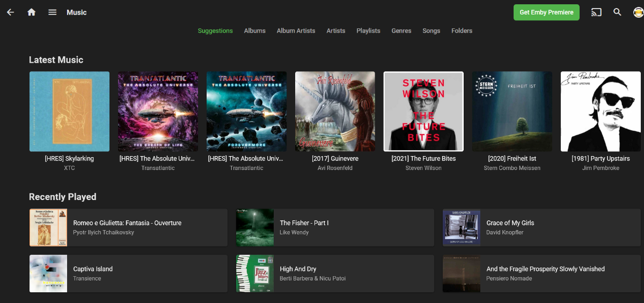Click the Captiva Island cover art
The width and height of the screenshot is (644, 303).
click(48, 274)
